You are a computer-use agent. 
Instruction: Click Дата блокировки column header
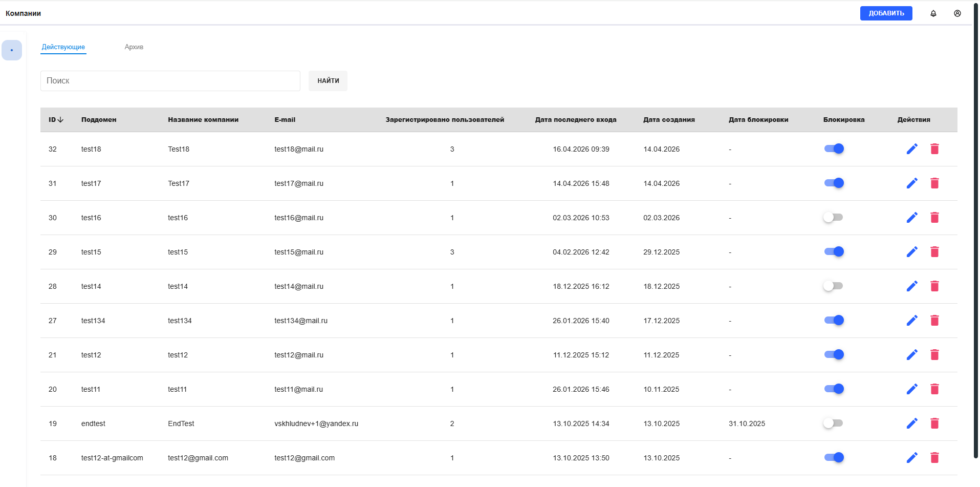click(x=758, y=120)
